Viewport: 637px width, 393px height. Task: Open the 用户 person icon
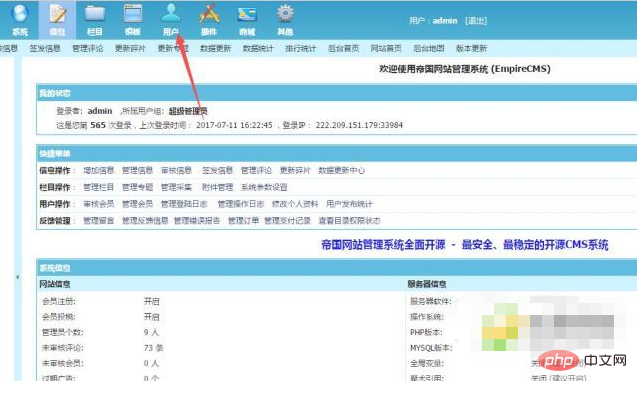[171, 20]
